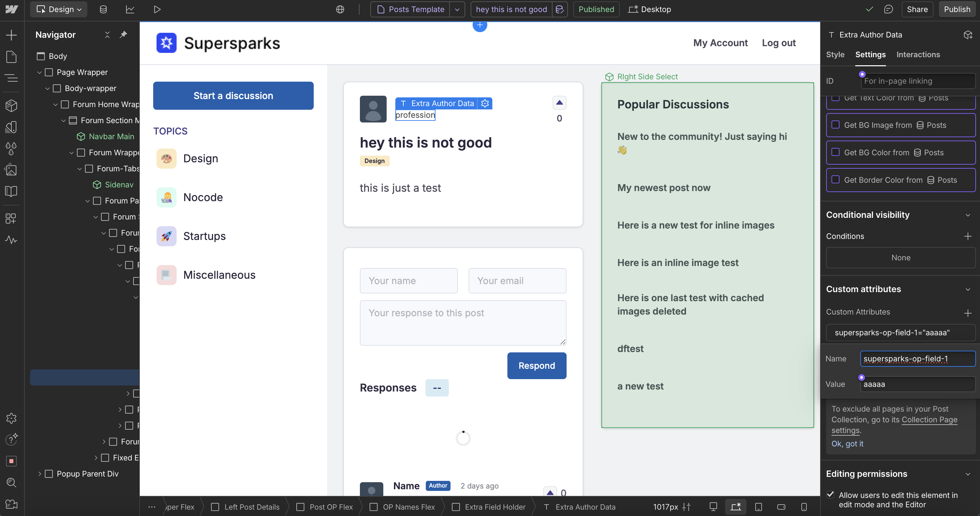Expand the Popup Parent Div tree item

click(x=39, y=474)
